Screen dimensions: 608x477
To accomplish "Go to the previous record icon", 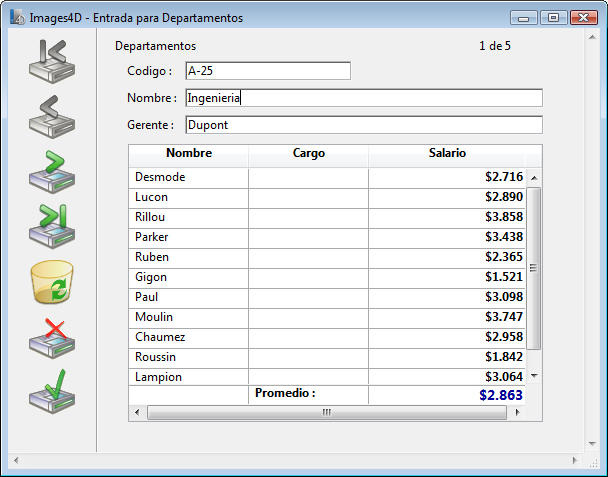I will [x=51, y=116].
